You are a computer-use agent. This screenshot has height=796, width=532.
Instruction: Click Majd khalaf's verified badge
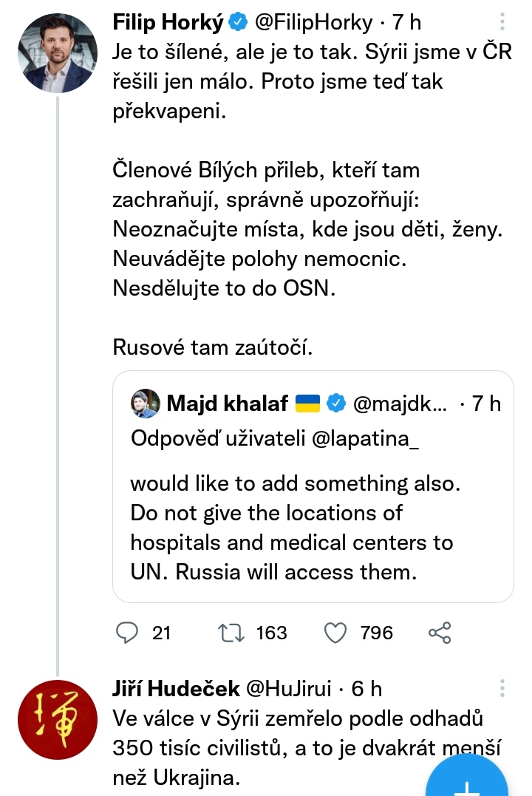[x=335, y=404]
